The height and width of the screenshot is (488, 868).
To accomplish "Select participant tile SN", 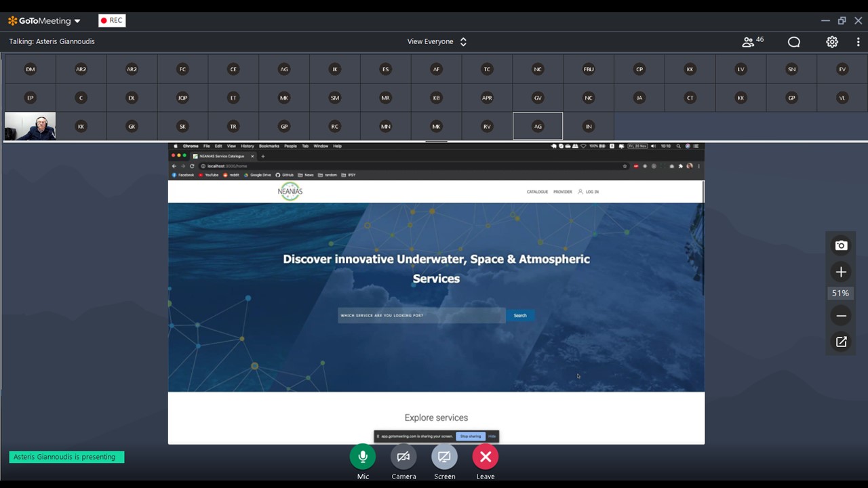I will tap(791, 69).
